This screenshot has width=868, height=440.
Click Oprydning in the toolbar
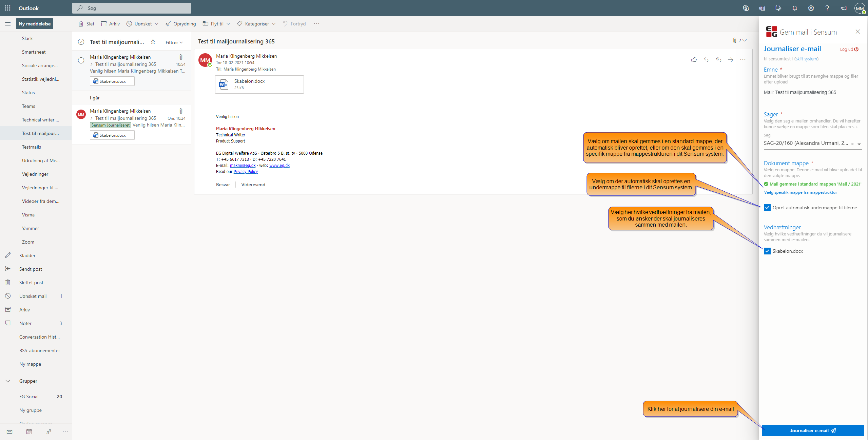[x=181, y=24]
